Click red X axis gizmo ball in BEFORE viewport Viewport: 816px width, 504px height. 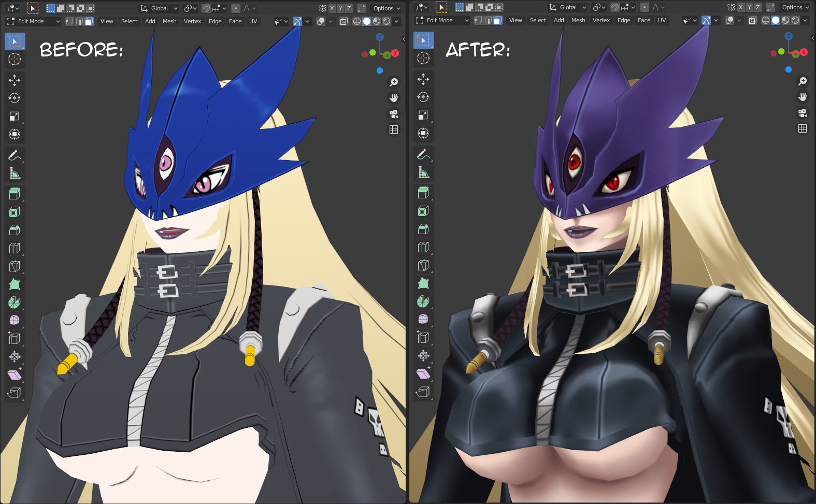pyautogui.click(x=395, y=53)
